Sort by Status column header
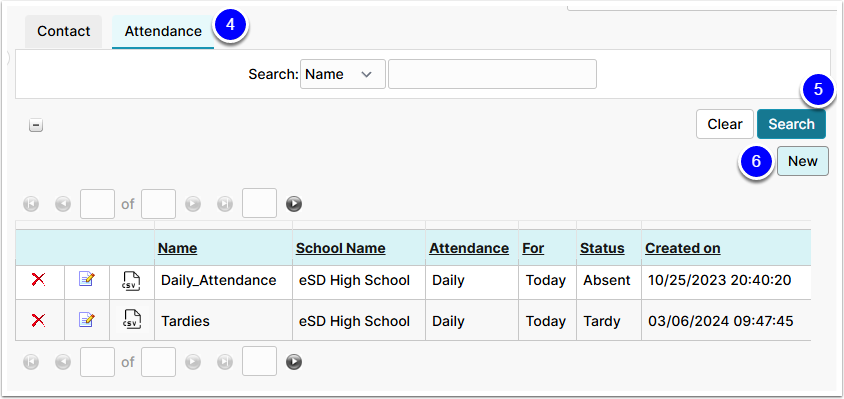Image resolution: width=844 pixels, height=399 pixels. coord(602,248)
